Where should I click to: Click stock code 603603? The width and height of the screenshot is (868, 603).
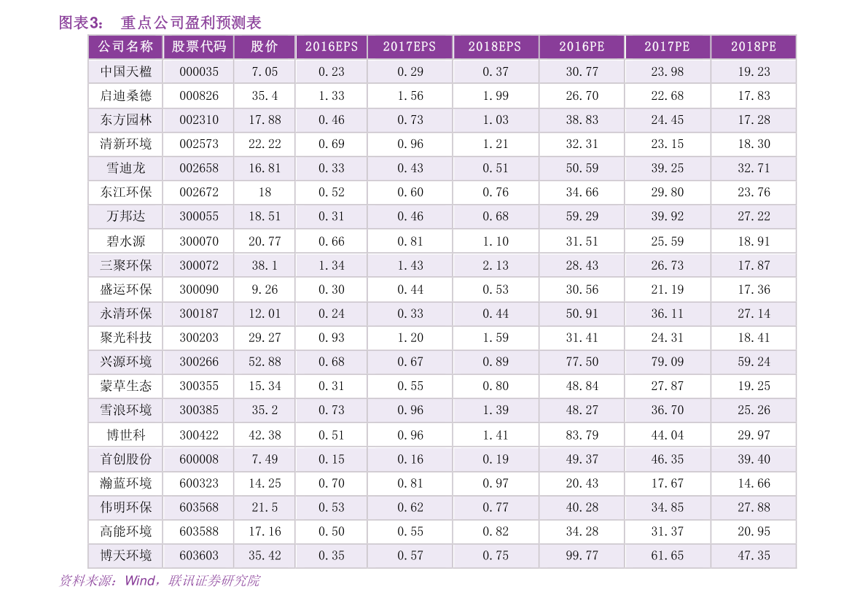(x=199, y=556)
